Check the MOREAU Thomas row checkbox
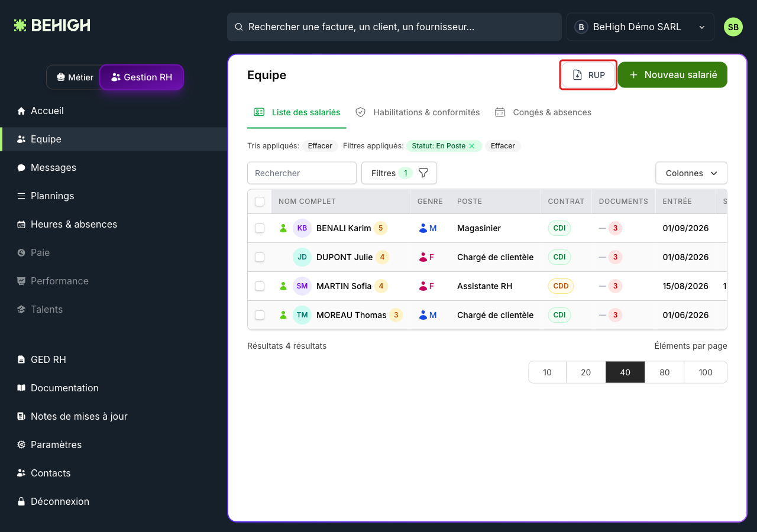757x532 pixels. (x=260, y=315)
